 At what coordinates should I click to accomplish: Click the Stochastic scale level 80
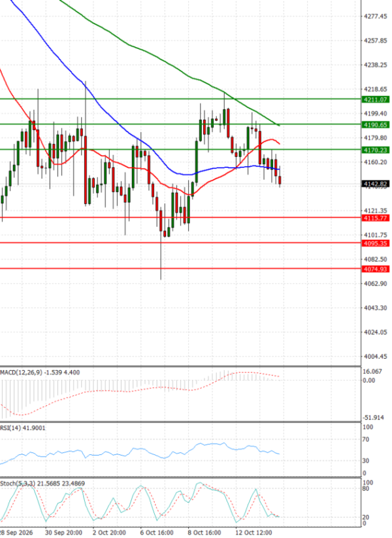pos(367,488)
